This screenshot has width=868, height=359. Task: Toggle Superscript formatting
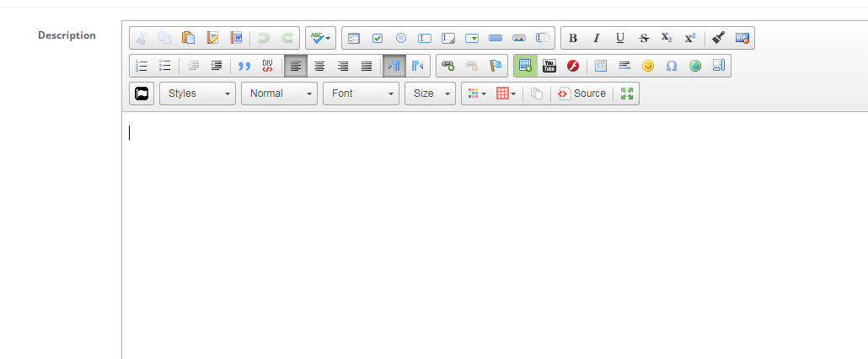click(690, 38)
